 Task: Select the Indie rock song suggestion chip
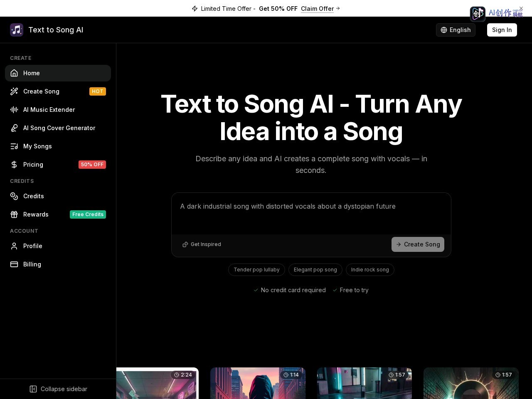tap(370, 270)
